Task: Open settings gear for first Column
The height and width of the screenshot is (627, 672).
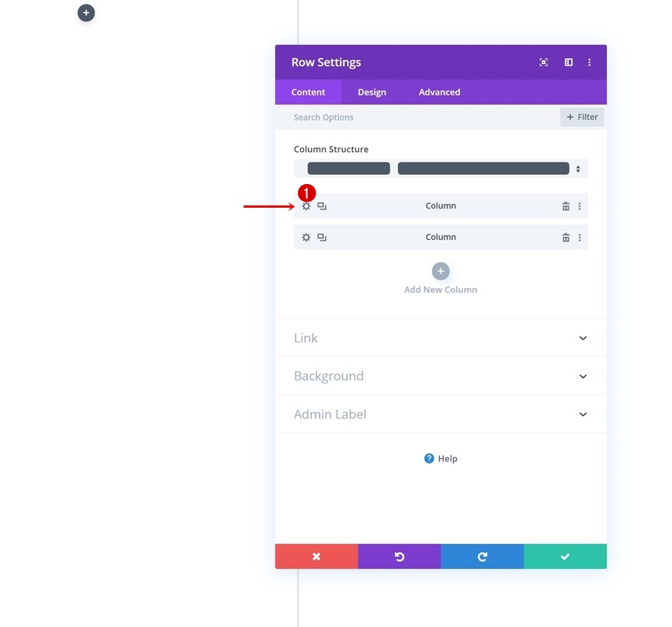Action: click(306, 206)
